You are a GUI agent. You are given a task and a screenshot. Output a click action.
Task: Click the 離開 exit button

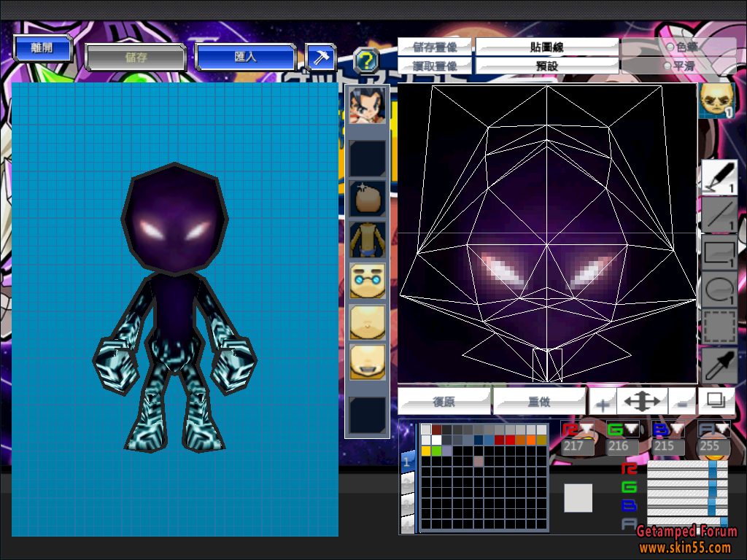[43, 48]
